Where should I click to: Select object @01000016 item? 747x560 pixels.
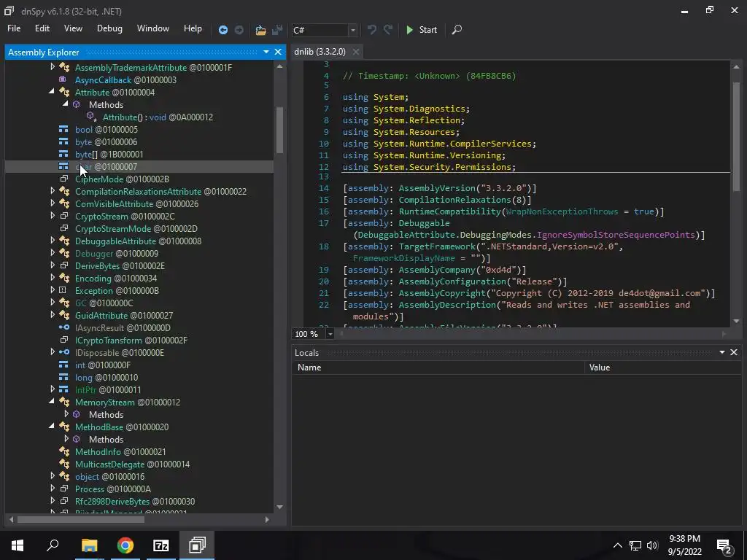pos(109,477)
